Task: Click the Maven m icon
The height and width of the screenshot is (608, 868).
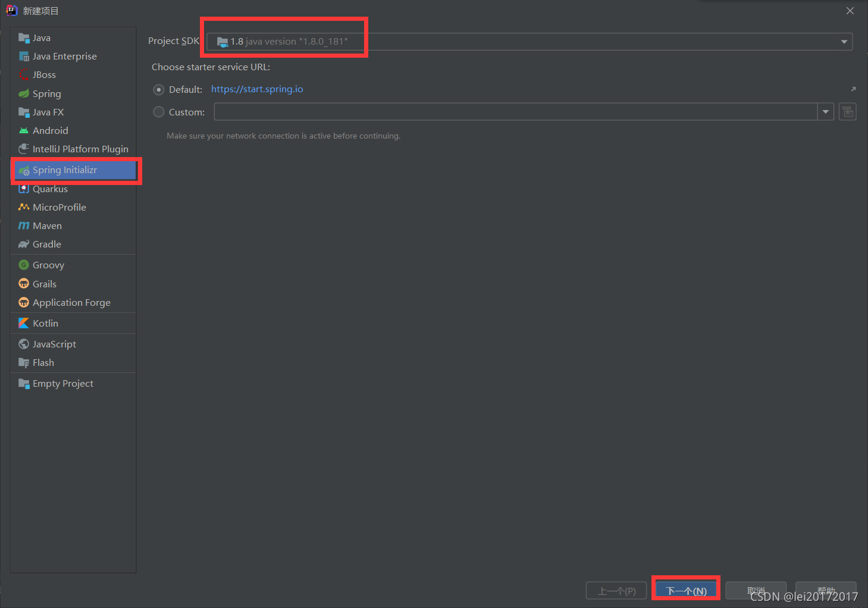Action: 24,225
